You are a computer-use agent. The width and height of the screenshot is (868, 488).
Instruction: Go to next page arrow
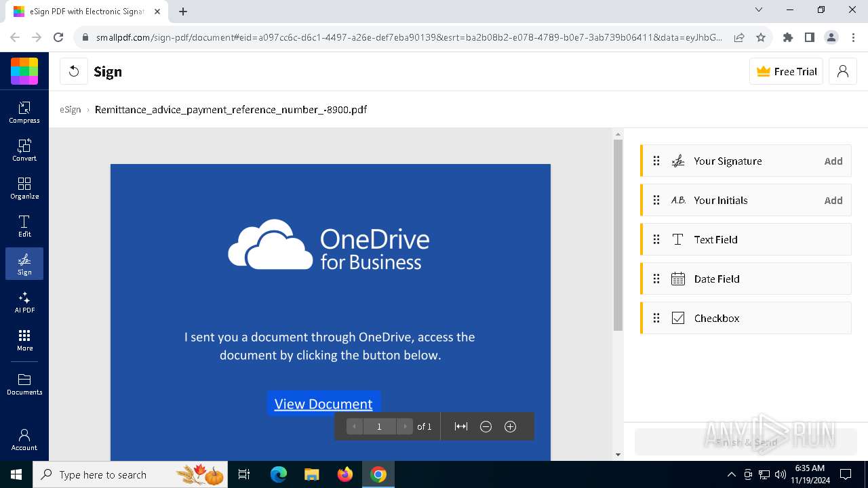click(x=405, y=426)
